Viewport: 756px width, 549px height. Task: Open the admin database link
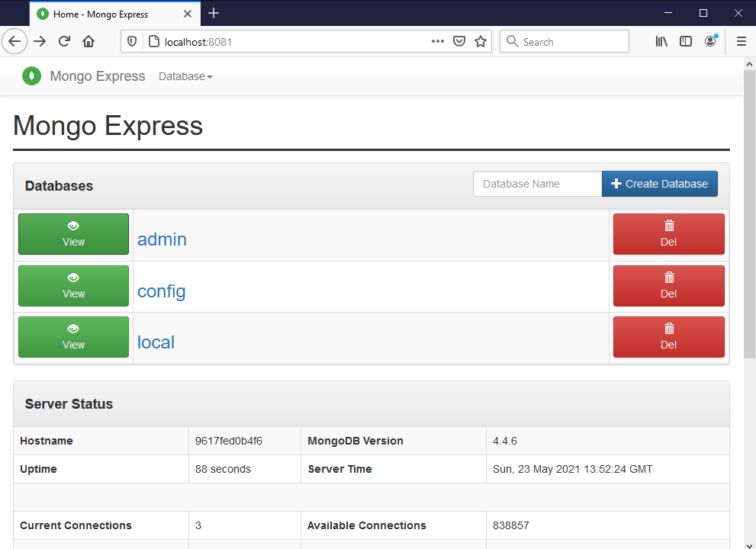pos(162,239)
